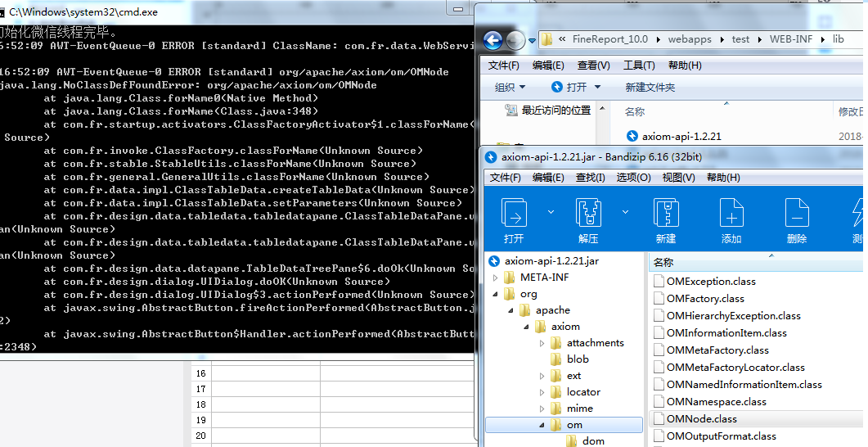The width and height of the screenshot is (868, 447).
Task: Open the 文件(F) menu in Explorer
Action: click(x=503, y=65)
